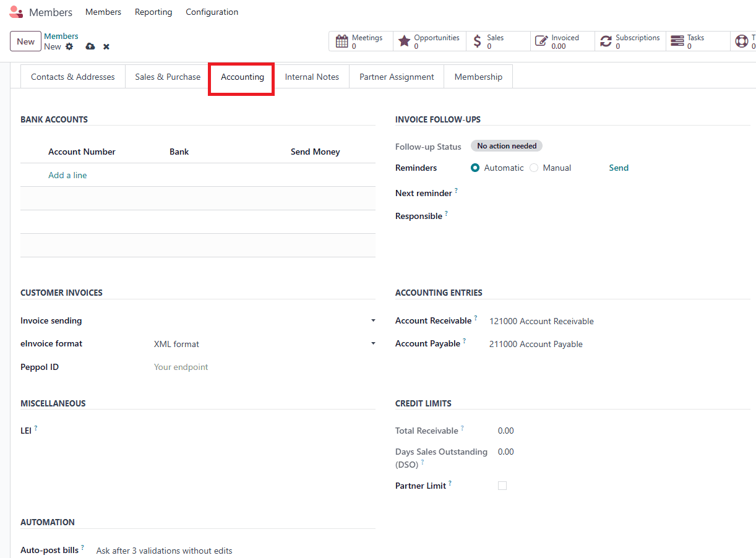756x558 pixels.
Task: Open the gear actions menu next to New
Action: coord(69,46)
